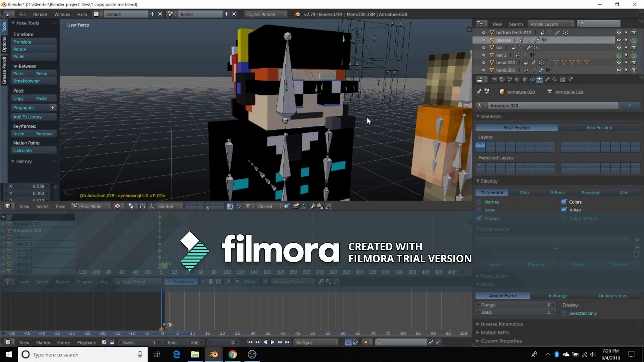The height and width of the screenshot is (362, 644).
Task: Open the Scene properties tab icon
Action: (510, 80)
